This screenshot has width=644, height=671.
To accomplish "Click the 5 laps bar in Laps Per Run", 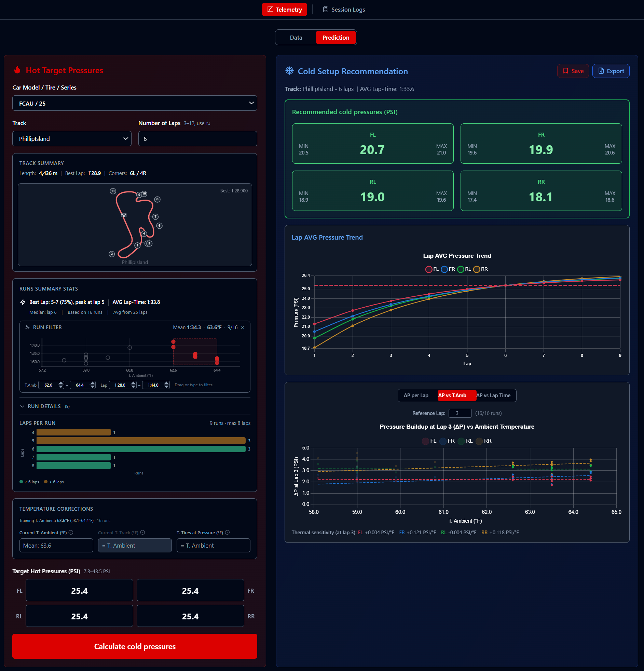I will click(x=141, y=441).
